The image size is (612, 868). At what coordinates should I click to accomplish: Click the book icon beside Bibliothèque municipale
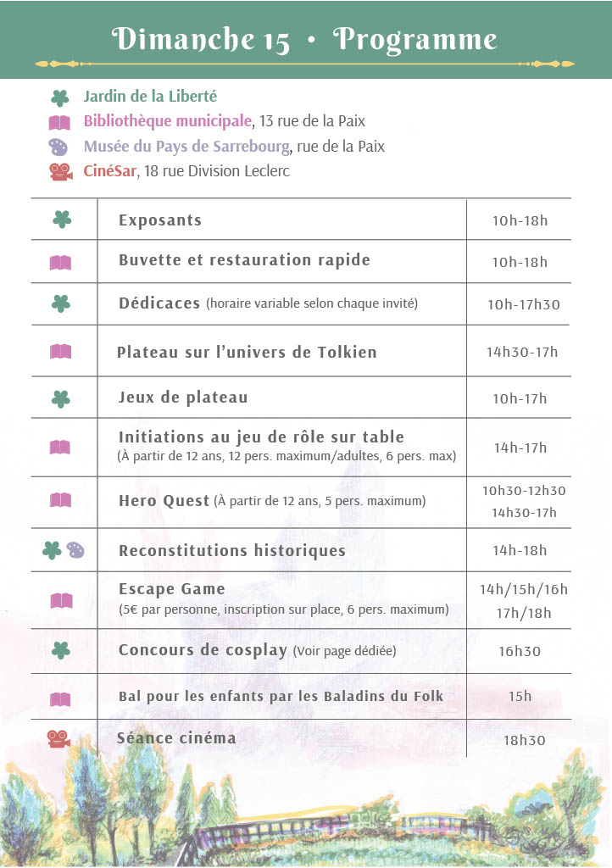[59, 122]
